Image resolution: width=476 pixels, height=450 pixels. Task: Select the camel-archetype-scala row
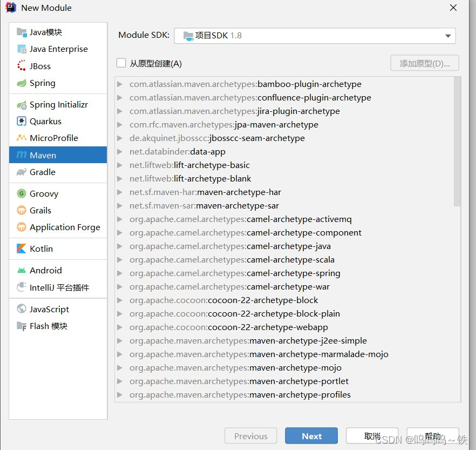(284, 259)
